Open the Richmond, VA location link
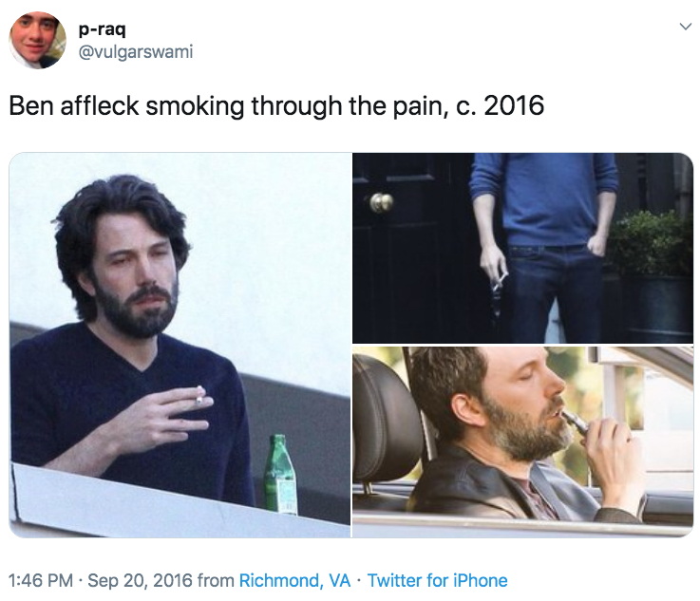 295,580
